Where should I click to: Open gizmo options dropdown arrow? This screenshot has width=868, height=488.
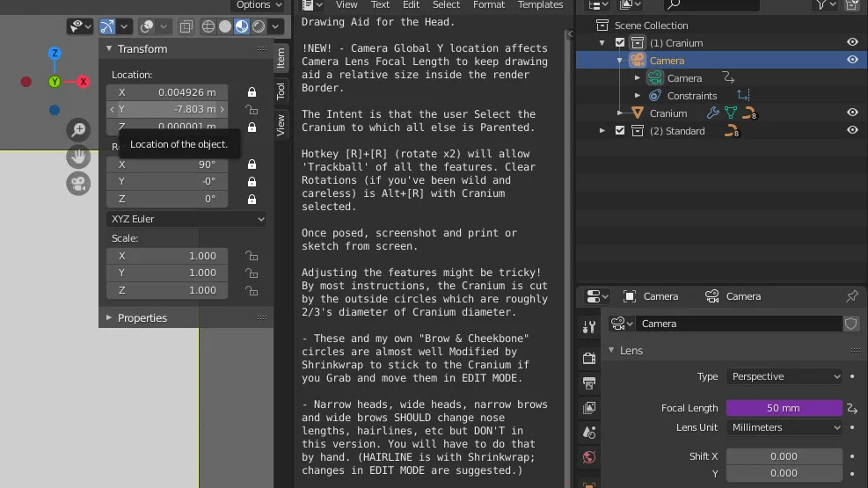coord(124,26)
